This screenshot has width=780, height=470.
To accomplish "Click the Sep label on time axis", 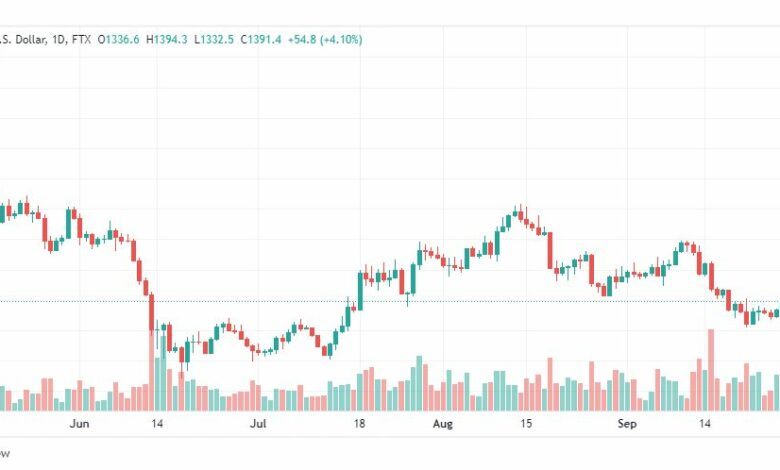I will (627, 424).
